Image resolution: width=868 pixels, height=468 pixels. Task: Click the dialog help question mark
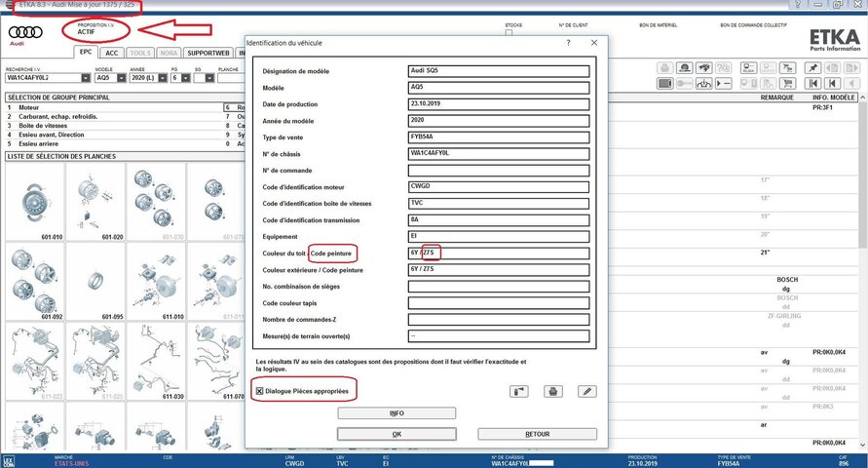click(568, 43)
